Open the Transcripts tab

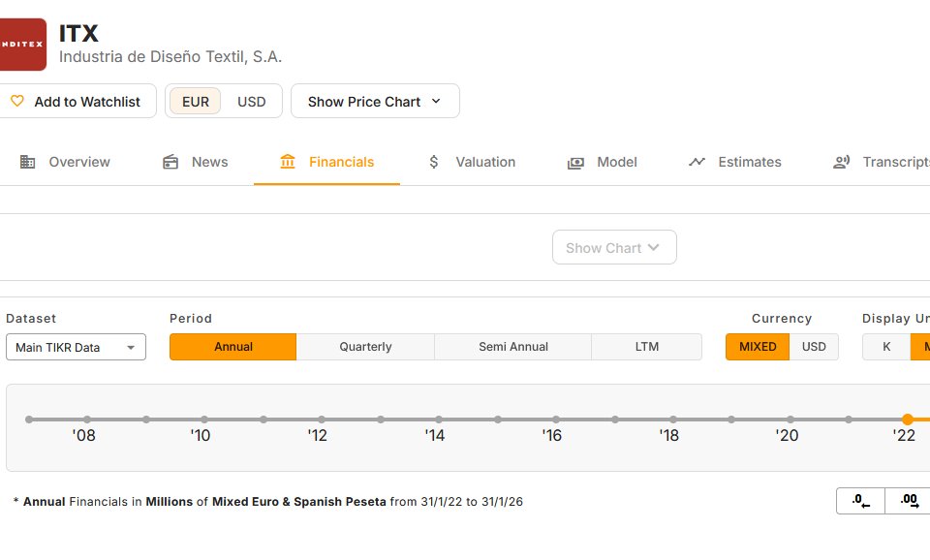pos(882,162)
